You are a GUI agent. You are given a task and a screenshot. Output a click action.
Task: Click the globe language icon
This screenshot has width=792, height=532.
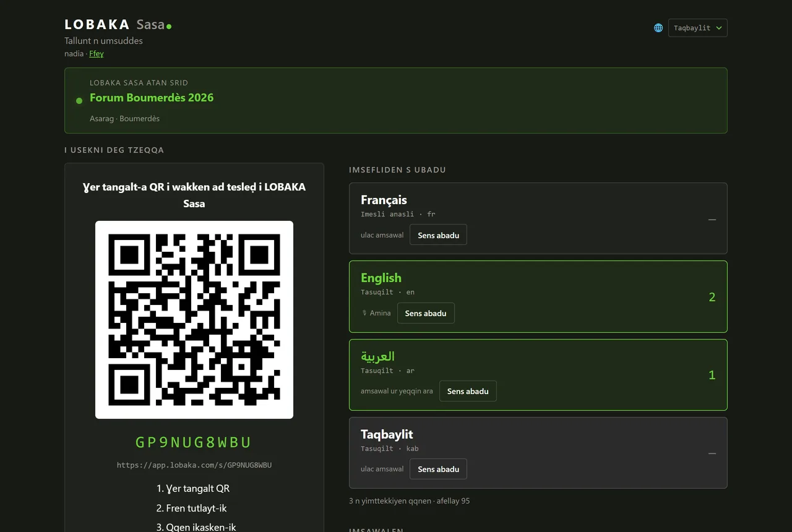[x=658, y=28]
